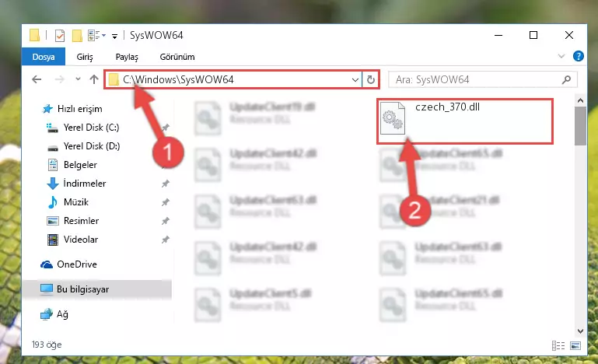The height and width of the screenshot is (364, 598).
Task: Open Help via the blue question icon
Action: click(x=578, y=57)
